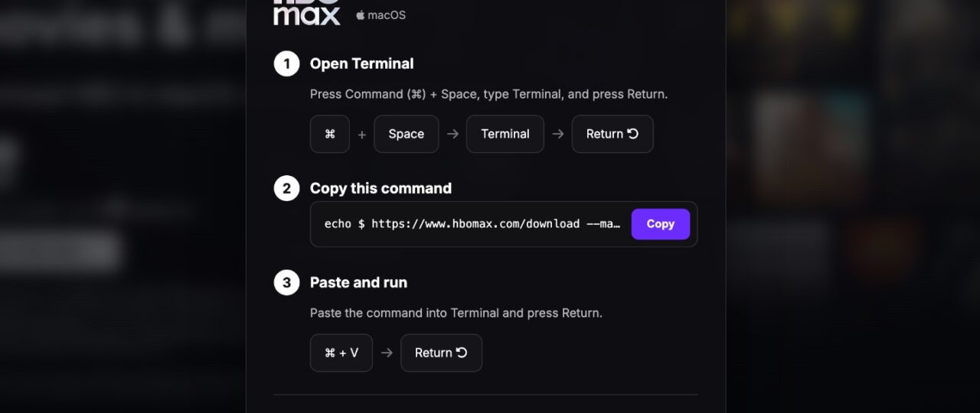Click the Space key chip
This screenshot has width=980, height=413.
[x=406, y=134]
